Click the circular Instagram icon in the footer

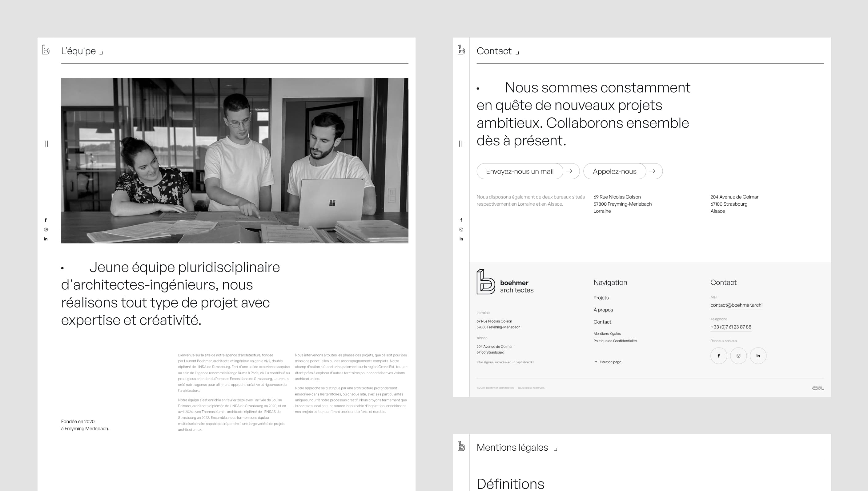click(738, 356)
